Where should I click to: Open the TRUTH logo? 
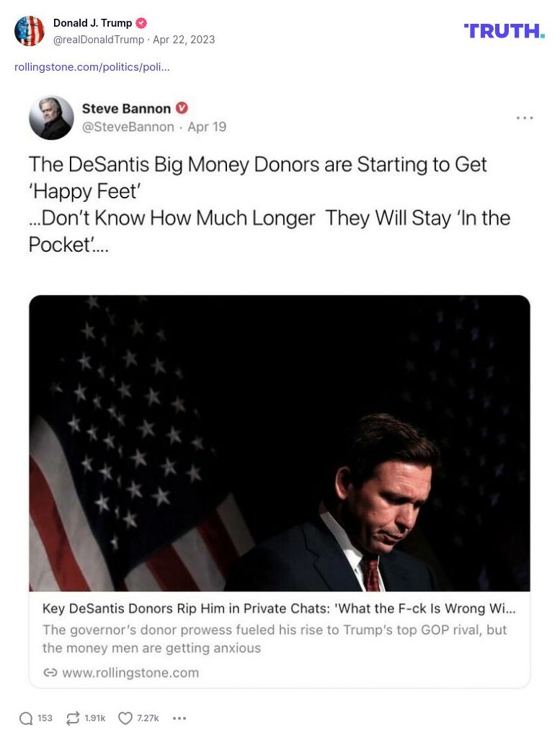(x=504, y=31)
